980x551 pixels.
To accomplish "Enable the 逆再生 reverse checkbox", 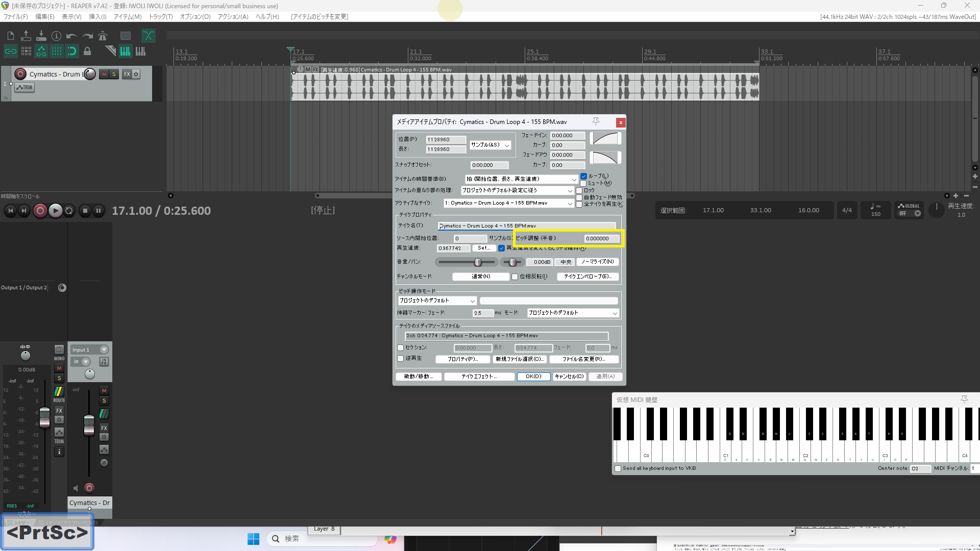I will (401, 358).
